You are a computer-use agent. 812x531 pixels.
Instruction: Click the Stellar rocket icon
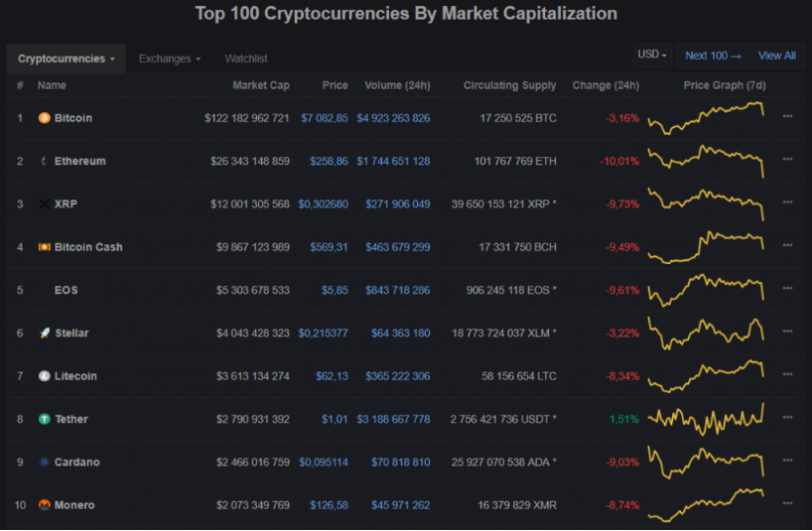(45, 332)
